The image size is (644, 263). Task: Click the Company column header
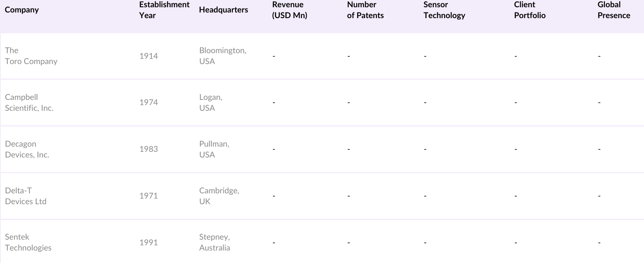22,10
